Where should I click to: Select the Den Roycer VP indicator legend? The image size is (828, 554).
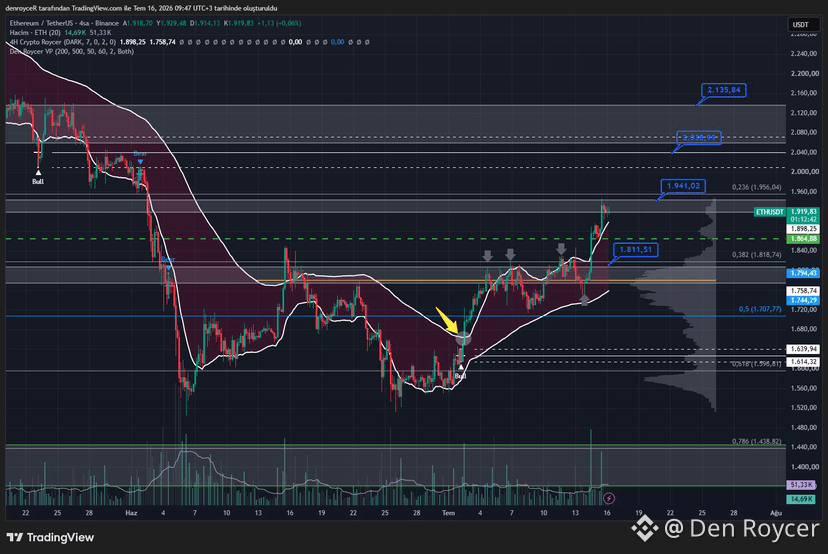71,51
